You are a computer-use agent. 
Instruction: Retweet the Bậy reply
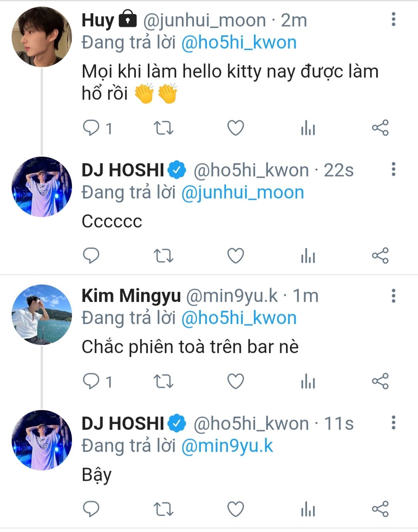[x=163, y=509]
